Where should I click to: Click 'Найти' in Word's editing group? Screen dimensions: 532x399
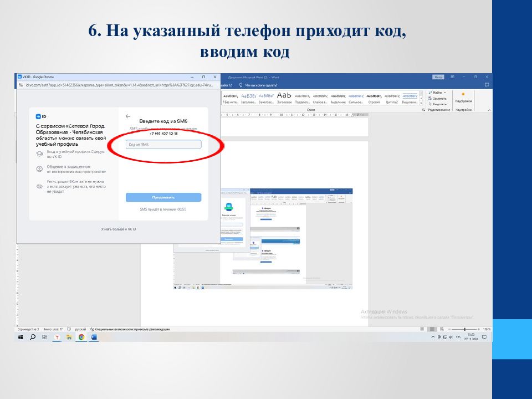(435, 93)
